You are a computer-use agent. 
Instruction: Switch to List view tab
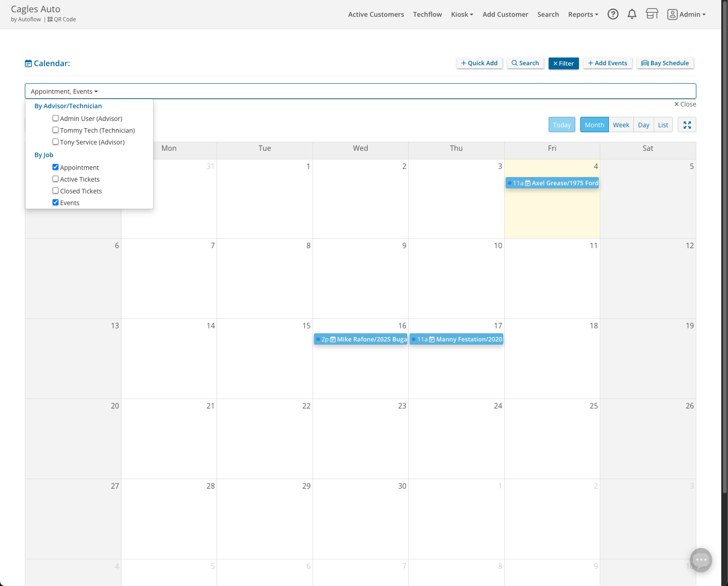pyautogui.click(x=663, y=125)
